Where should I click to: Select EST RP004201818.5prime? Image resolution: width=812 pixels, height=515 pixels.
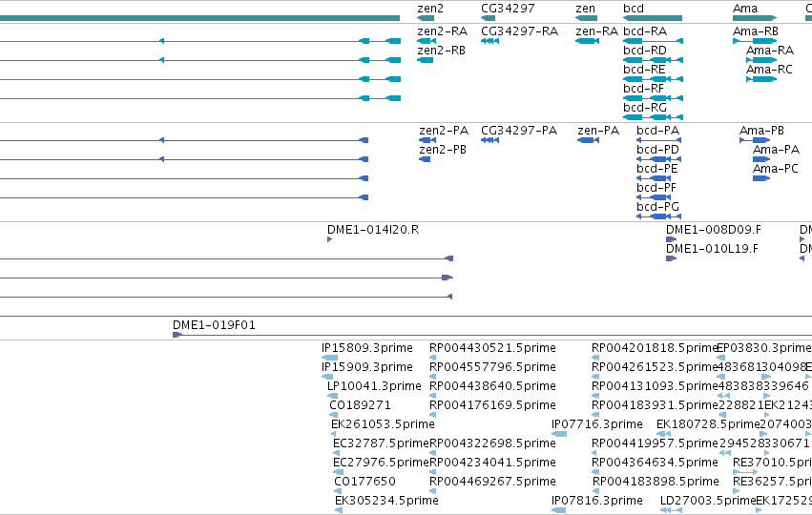[595, 358]
